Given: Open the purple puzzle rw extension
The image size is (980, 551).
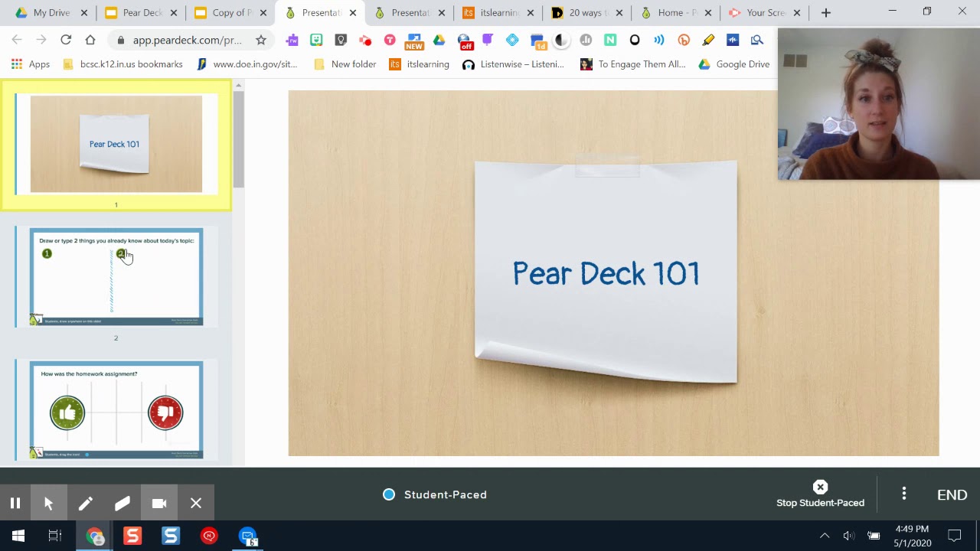Looking at the screenshot, I should point(292,40).
